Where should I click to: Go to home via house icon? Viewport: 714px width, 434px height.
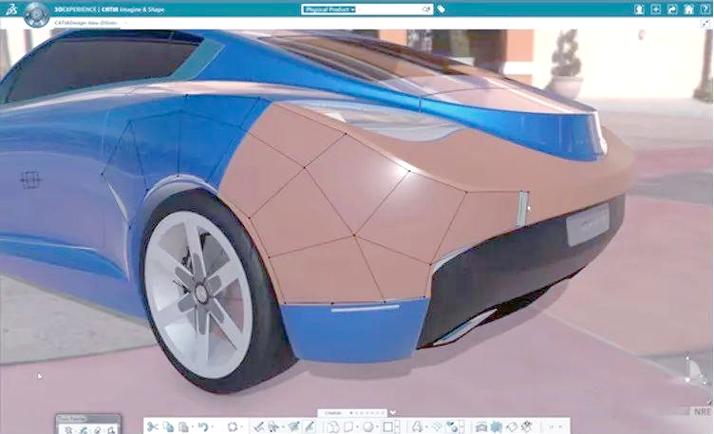[688, 9]
